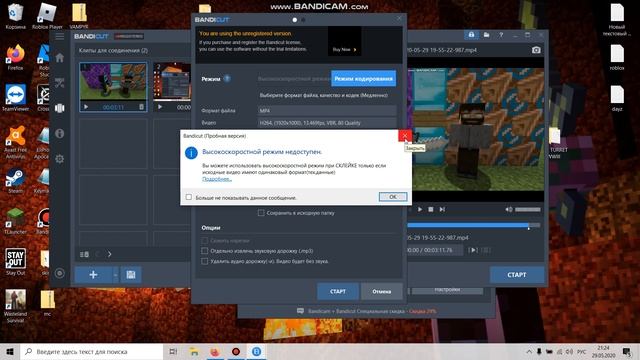Click the segment play bracket button
The height and width of the screenshot is (360, 640).
tap(473, 250)
